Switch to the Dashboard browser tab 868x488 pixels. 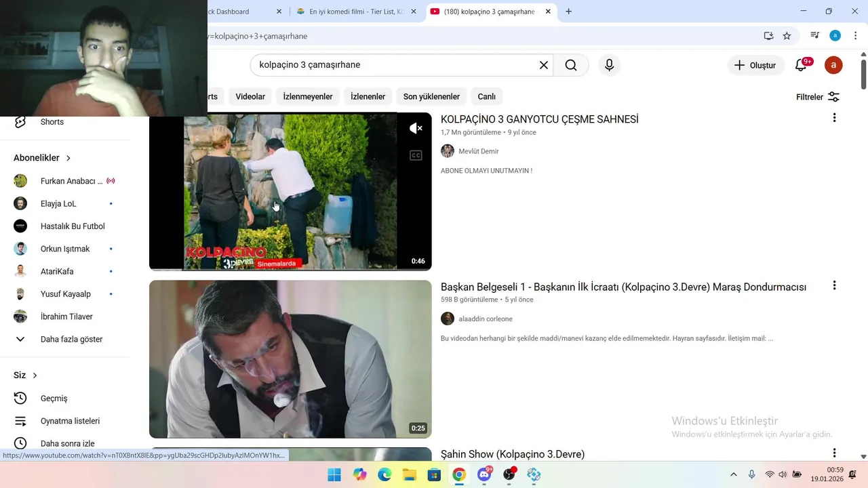pos(237,12)
